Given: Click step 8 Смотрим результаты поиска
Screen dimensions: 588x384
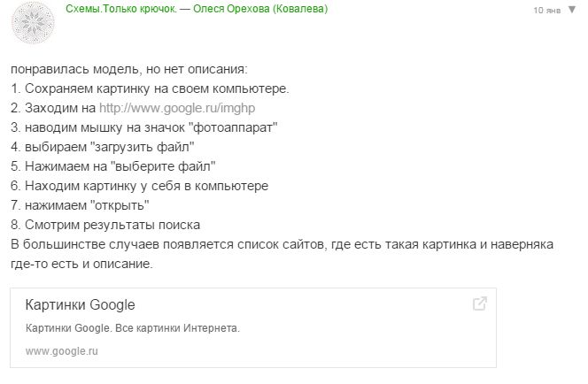Looking at the screenshot, I should 105,225.
